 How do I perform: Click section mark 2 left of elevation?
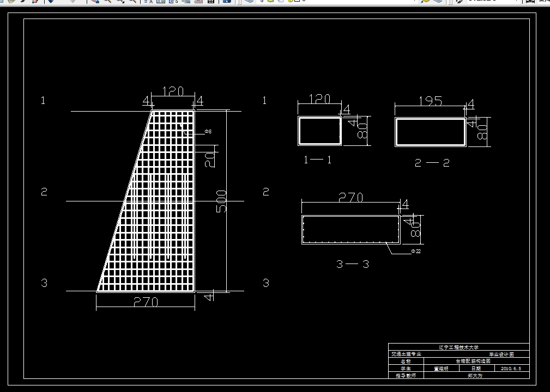point(44,192)
